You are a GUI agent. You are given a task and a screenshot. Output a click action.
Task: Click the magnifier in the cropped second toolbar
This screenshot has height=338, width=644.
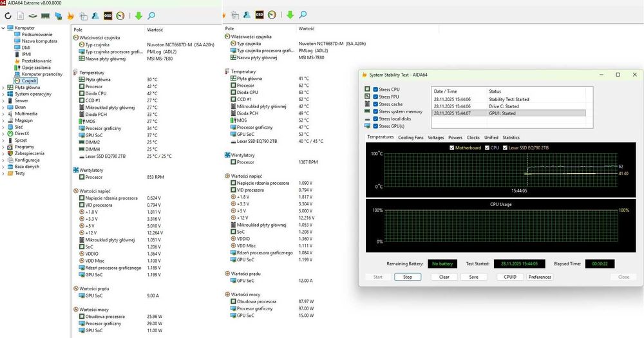(303, 15)
